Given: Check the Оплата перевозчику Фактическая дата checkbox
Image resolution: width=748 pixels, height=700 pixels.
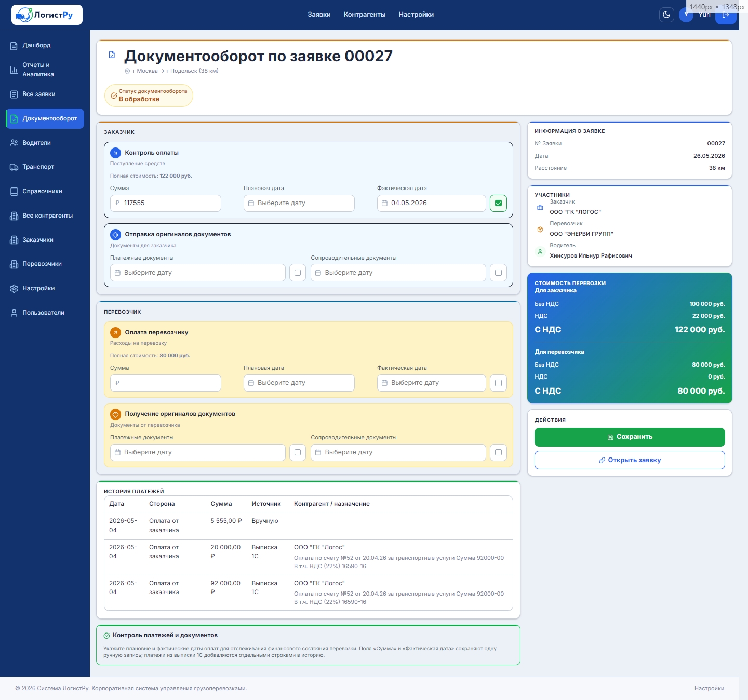Looking at the screenshot, I should tap(498, 383).
